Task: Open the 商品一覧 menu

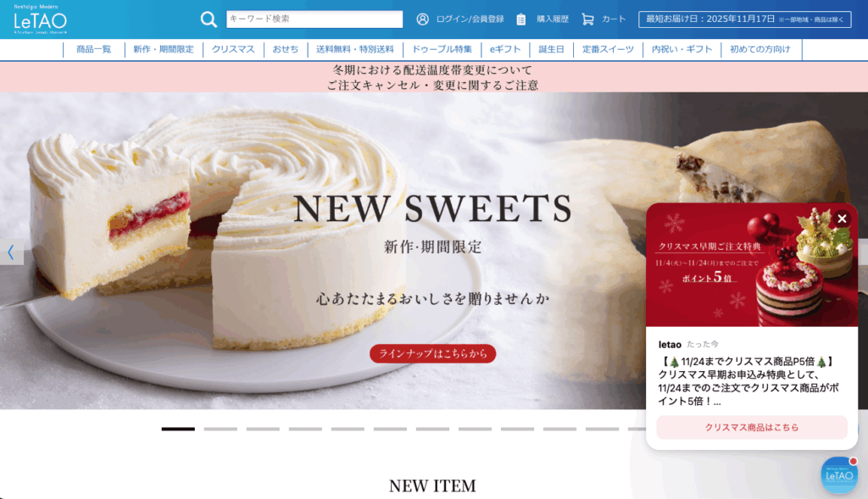Action: 93,49
